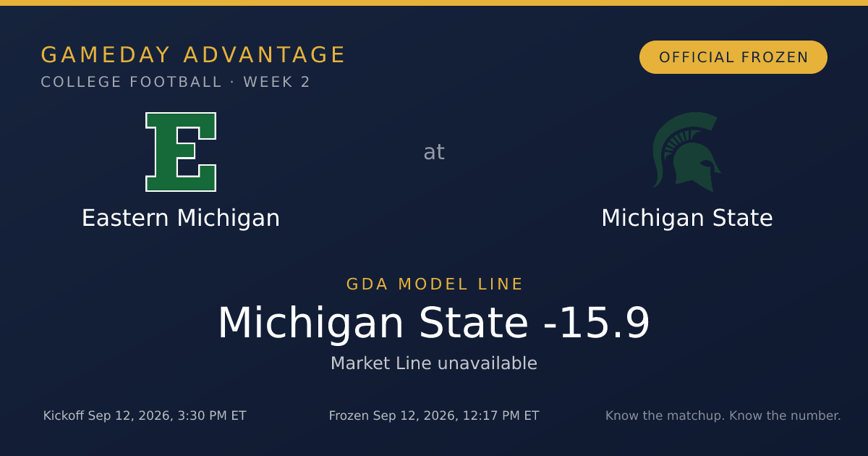Click the Michigan State Spartan helmet logo
The image size is (868, 456).
pos(686,152)
